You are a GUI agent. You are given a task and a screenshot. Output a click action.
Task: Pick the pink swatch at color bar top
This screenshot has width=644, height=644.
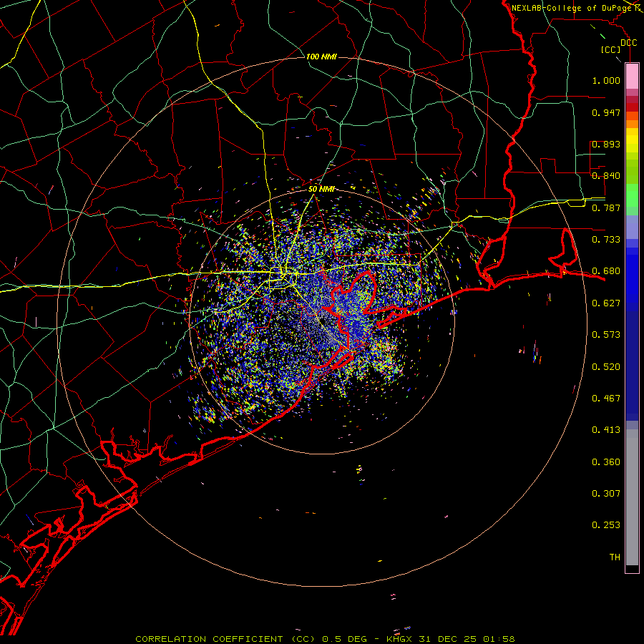point(632,77)
